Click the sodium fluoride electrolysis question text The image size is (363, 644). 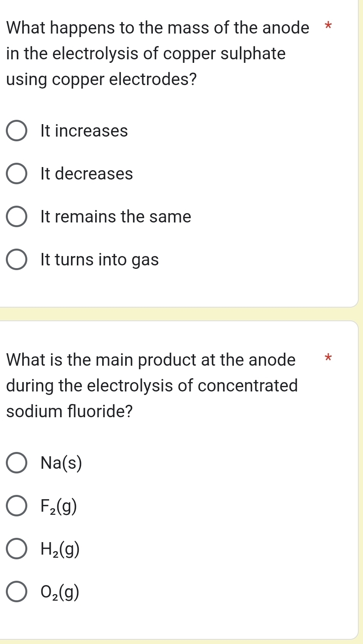(152, 386)
